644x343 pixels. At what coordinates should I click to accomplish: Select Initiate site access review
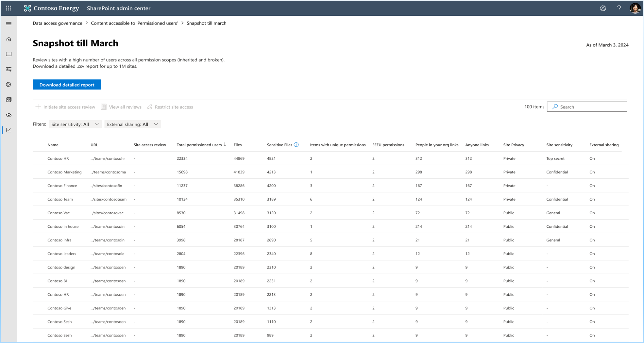(x=65, y=107)
